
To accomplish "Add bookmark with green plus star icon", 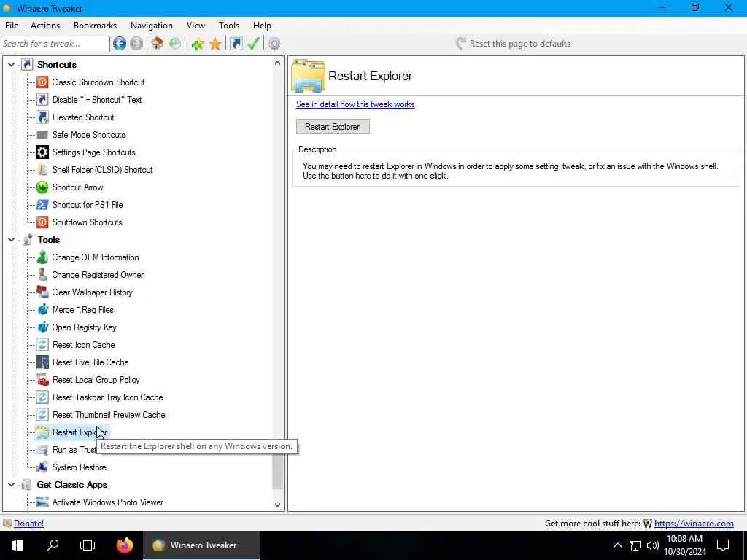I will pos(197,44).
